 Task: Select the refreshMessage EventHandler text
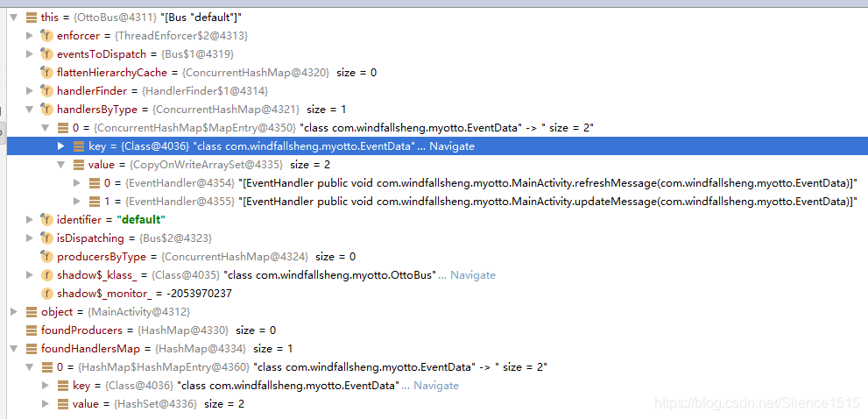[x=548, y=183]
